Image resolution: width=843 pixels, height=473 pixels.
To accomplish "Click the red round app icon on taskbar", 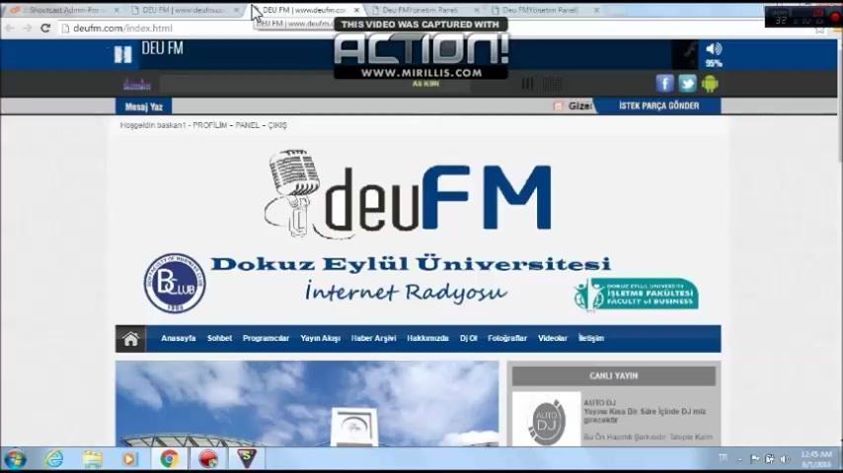I will pyautogui.click(x=208, y=459).
